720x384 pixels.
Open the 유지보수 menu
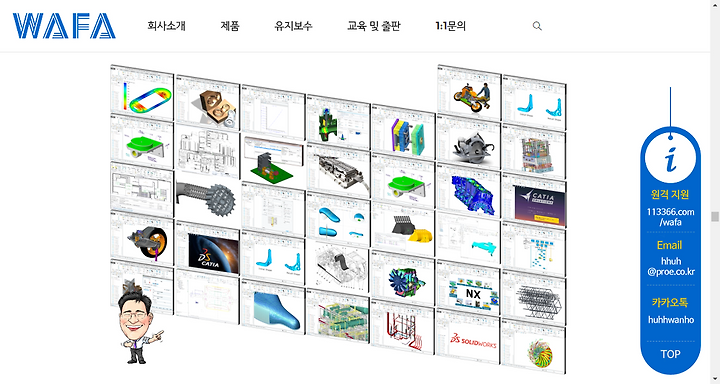[x=293, y=26]
